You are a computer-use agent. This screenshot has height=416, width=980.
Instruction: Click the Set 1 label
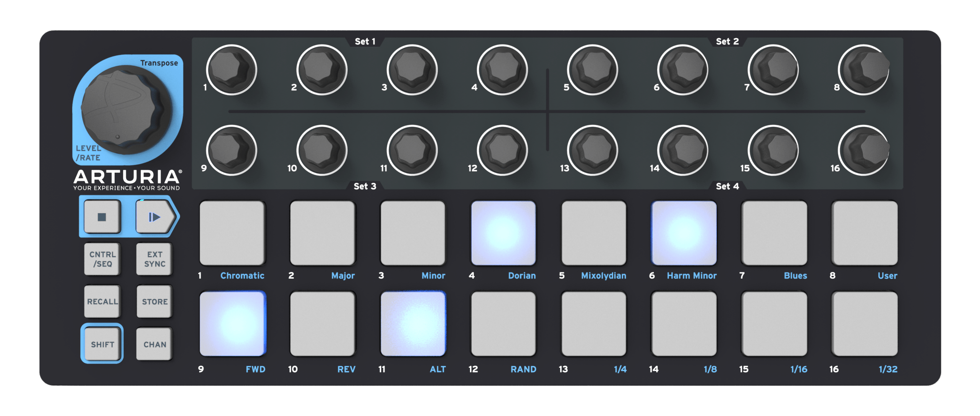point(365,42)
